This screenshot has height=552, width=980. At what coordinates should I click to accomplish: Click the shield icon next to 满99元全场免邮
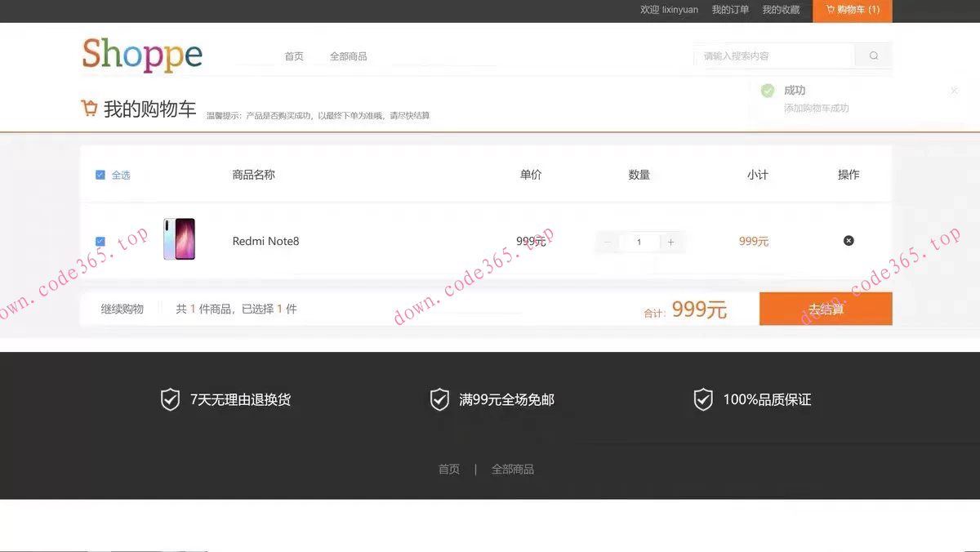pyautogui.click(x=439, y=399)
